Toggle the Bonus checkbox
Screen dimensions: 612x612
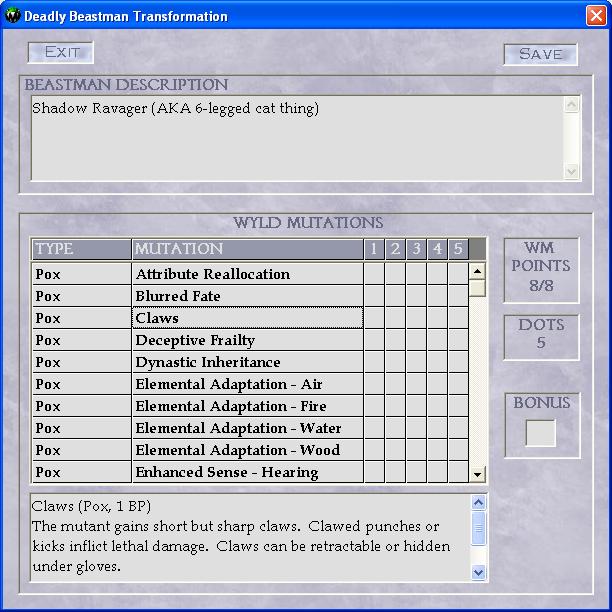click(541, 432)
